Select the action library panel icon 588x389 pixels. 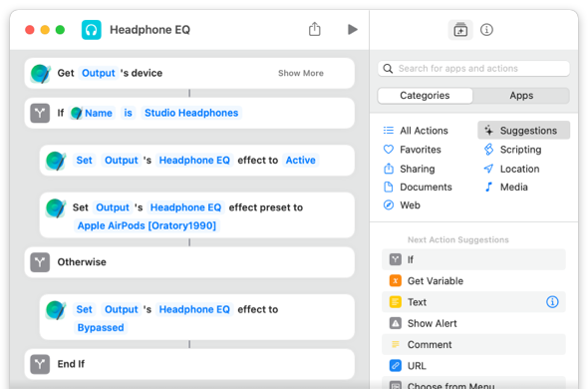(460, 30)
